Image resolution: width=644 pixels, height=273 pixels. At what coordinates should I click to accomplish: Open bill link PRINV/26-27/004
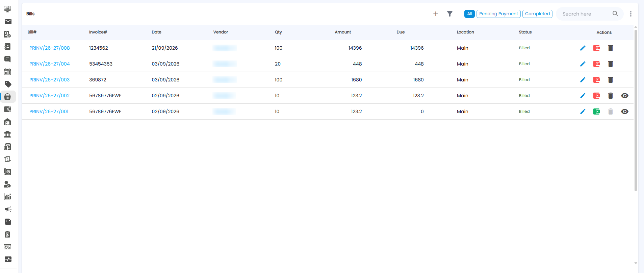[50, 64]
